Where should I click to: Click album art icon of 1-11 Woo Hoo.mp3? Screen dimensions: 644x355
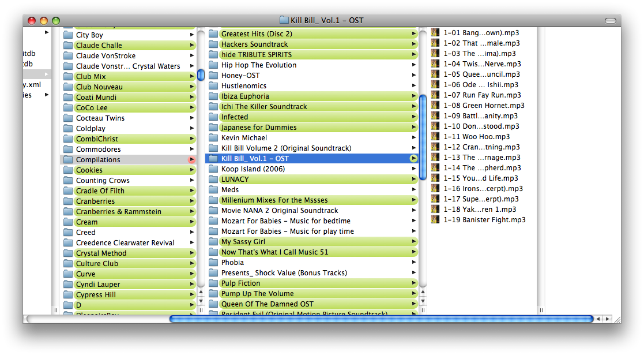435,137
